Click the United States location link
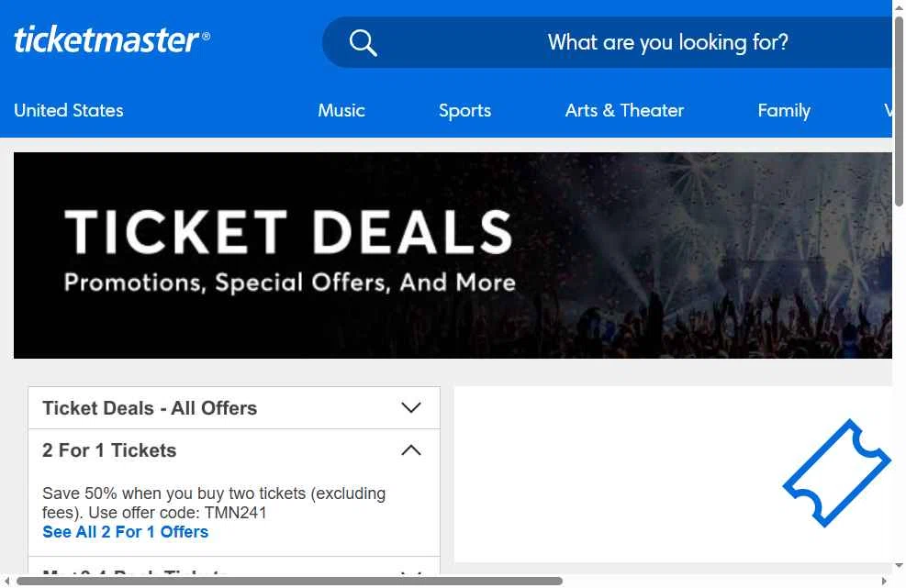Screen dimensions: 906x588 (x=69, y=111)
